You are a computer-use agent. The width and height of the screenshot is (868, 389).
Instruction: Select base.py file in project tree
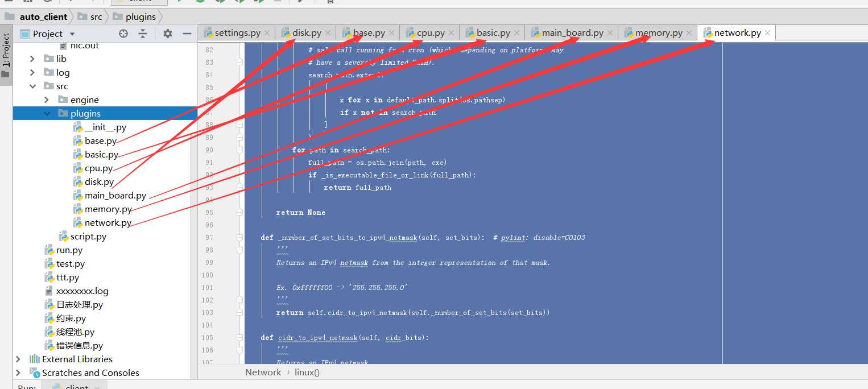[101, 140]
